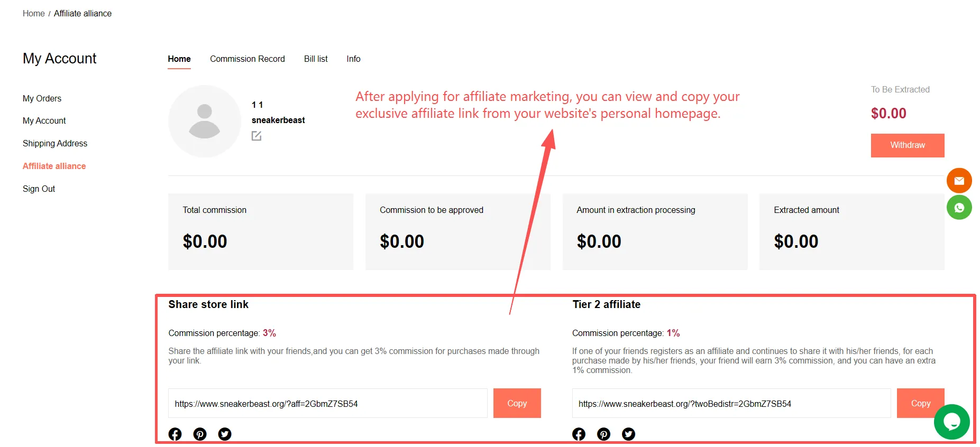Click the Withdraw button

(x=908, y=145)
